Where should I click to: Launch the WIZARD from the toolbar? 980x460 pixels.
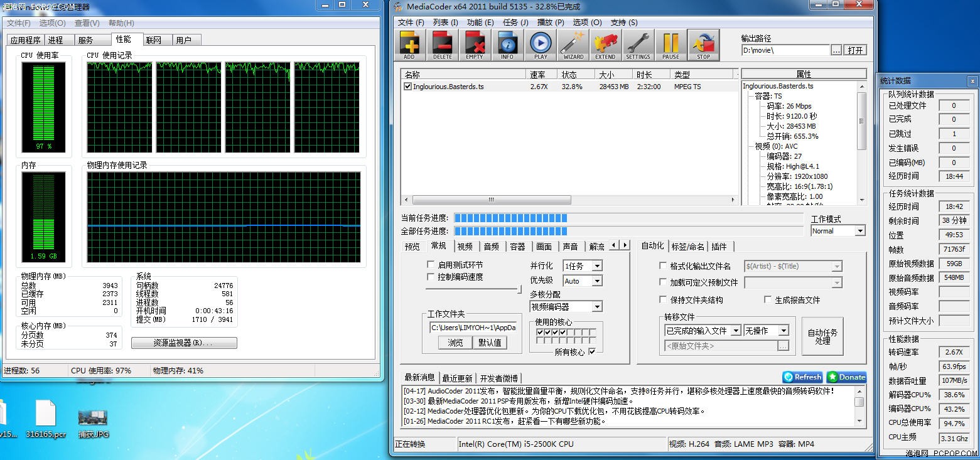pos(573,44)
